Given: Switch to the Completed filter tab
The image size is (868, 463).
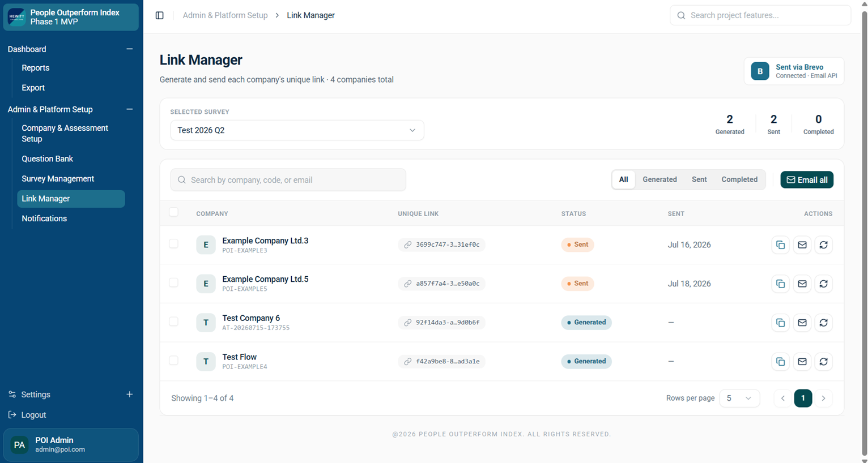Looking at the screenshot, I should coord(739,179).
